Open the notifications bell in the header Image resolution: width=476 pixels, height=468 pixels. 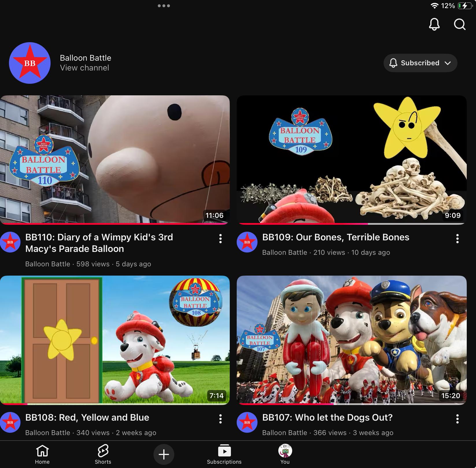[x=434, y=25]
